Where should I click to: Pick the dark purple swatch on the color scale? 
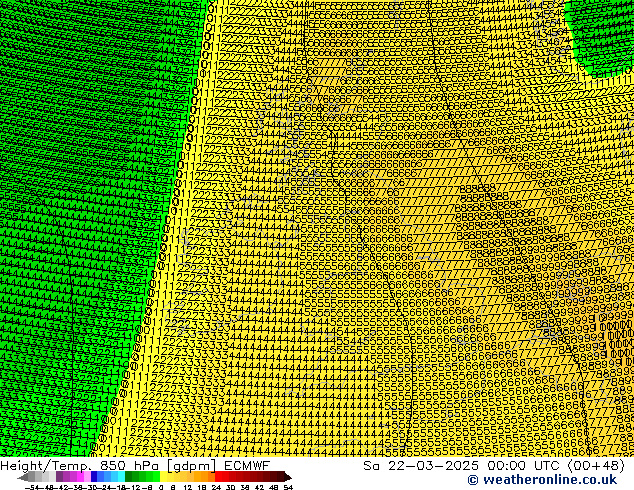(x=59, y=477)
